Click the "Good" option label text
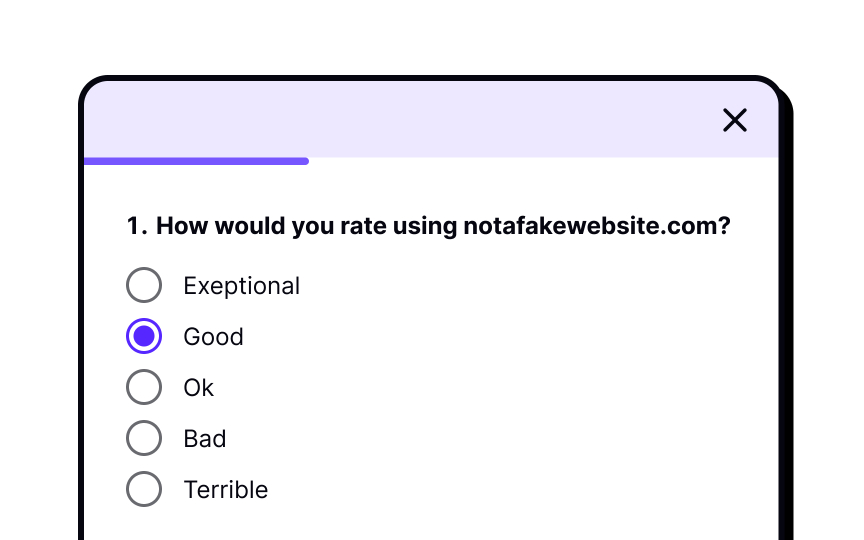 point(213,337)
